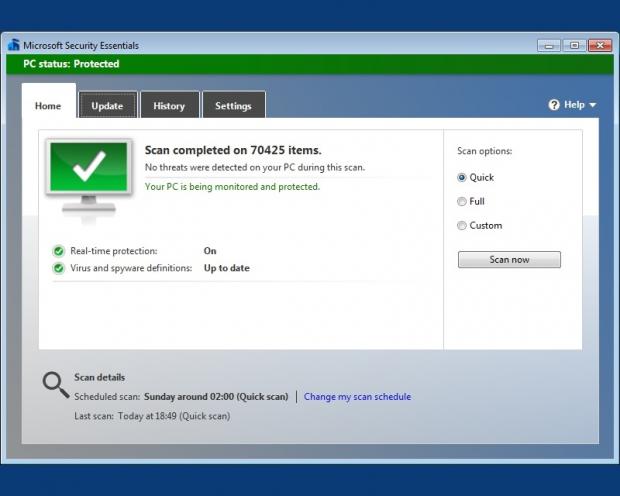Image resolution: width=620 pixels, height=496 pixels.
Task: Click the 'Scan options:' label
Action: click(485, 151)
